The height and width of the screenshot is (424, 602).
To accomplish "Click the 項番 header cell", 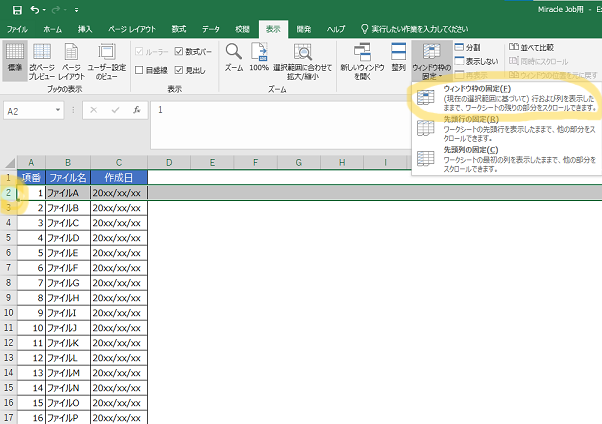I will tap(31, 177).
